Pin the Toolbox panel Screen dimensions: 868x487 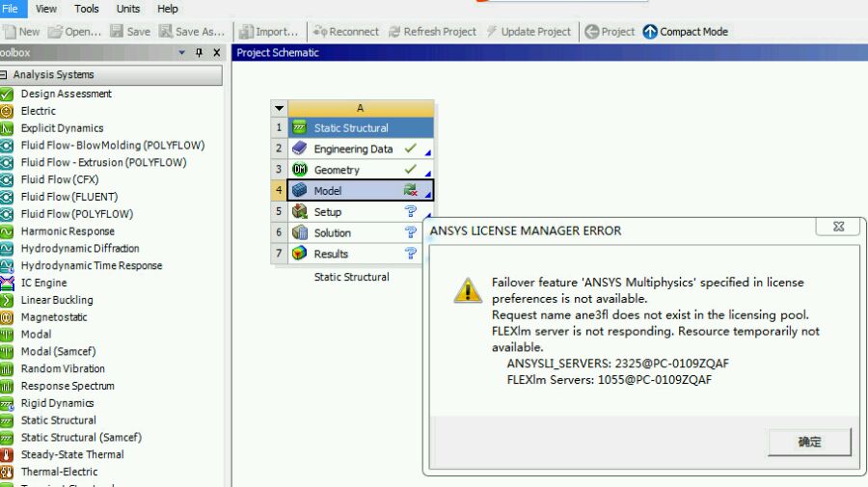point(199,53)
